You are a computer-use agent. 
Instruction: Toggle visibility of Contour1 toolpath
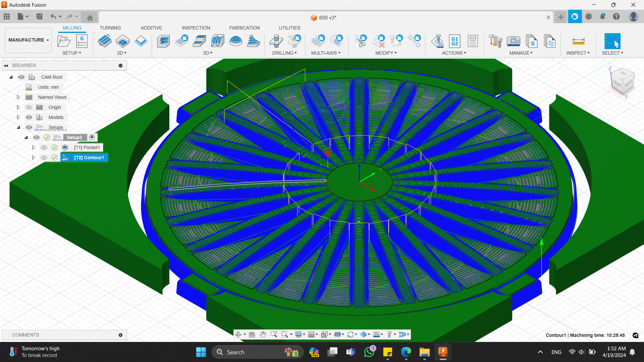tap(44, 158)
